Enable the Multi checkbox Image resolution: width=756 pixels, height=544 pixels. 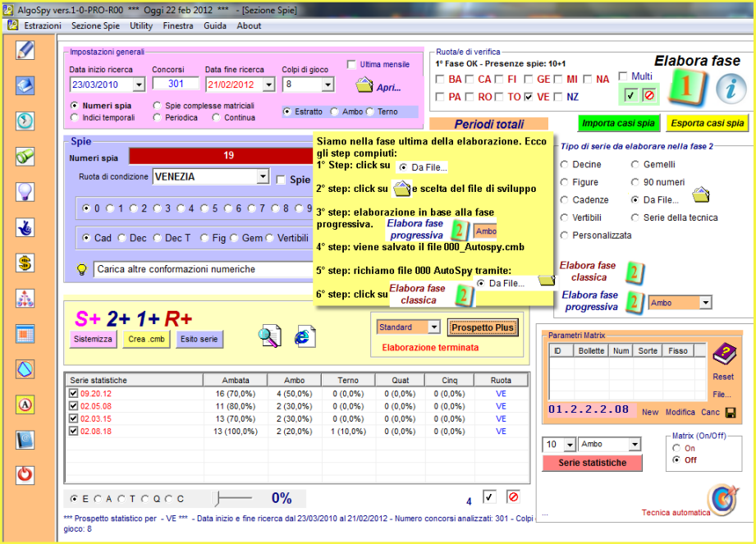pyautogui.click(x=623, y=76)
